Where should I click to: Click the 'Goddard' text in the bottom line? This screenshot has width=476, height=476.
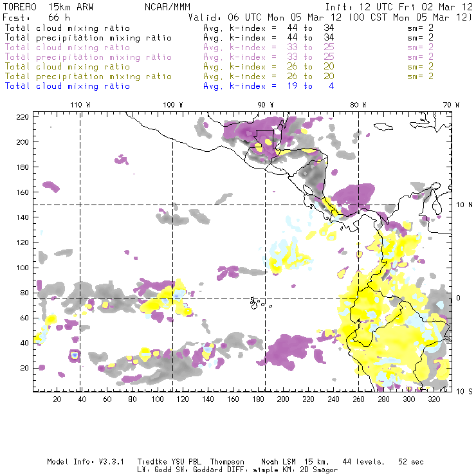(208, 470)
